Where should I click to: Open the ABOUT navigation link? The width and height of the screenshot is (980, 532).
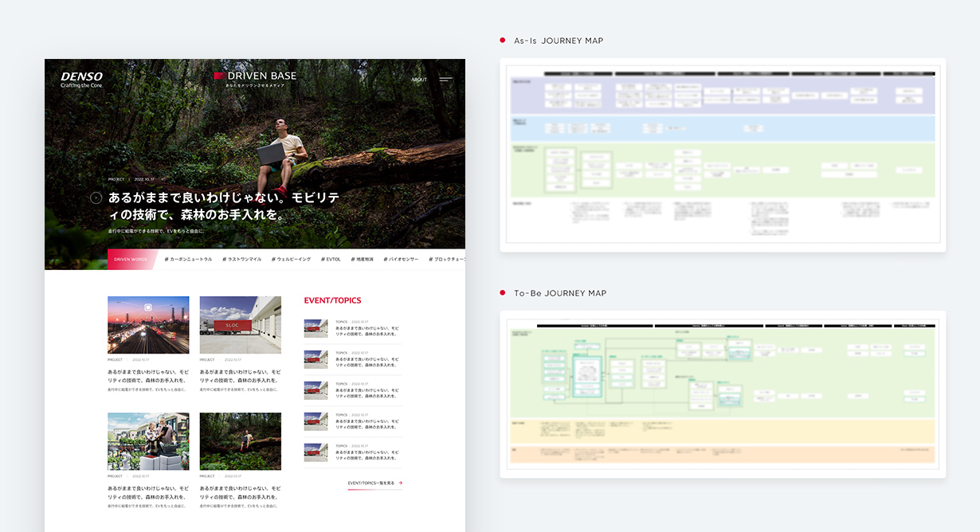pyautogui.click(x=419, y=80)
